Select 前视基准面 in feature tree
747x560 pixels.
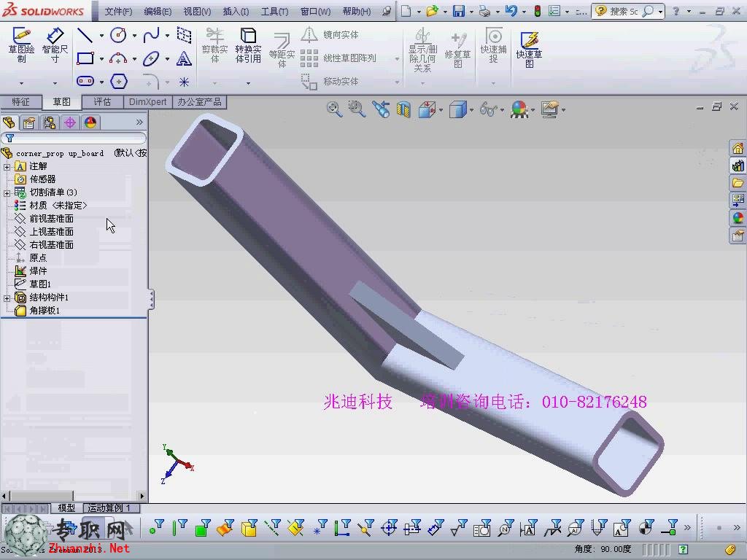coord(52,219)
